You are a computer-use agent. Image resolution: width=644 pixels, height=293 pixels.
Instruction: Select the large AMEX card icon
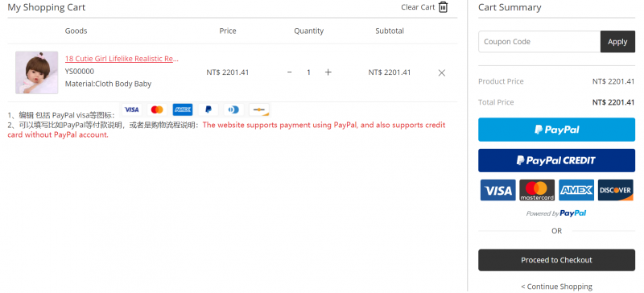pyautogui.click(x=576, y=190)
